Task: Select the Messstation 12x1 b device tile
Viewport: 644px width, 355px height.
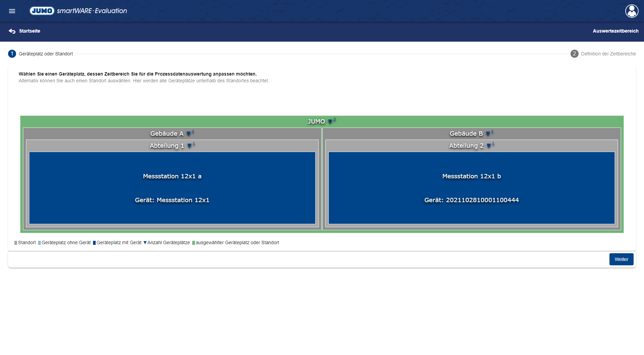Action: pyautogui.click(x=471, y=188)
